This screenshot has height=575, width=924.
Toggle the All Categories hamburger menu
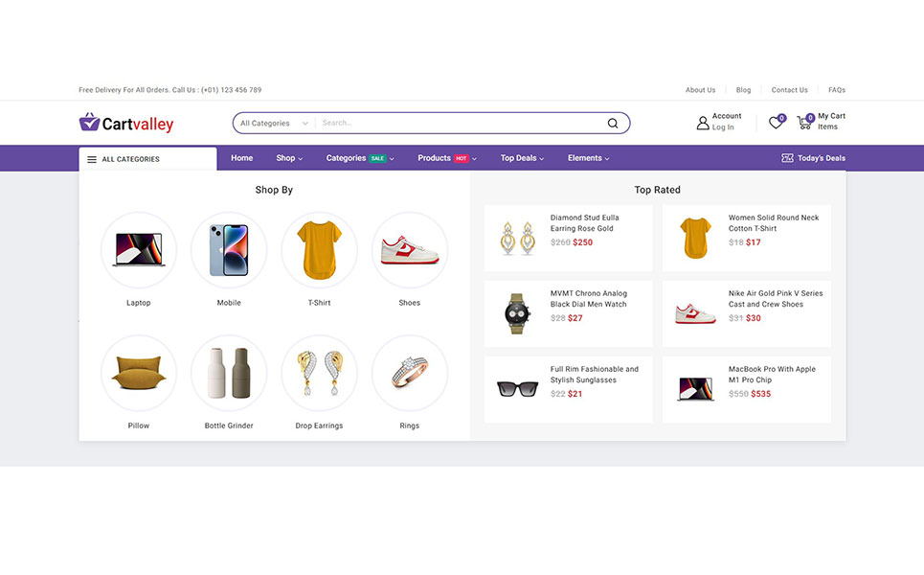[x=92, y=159]
